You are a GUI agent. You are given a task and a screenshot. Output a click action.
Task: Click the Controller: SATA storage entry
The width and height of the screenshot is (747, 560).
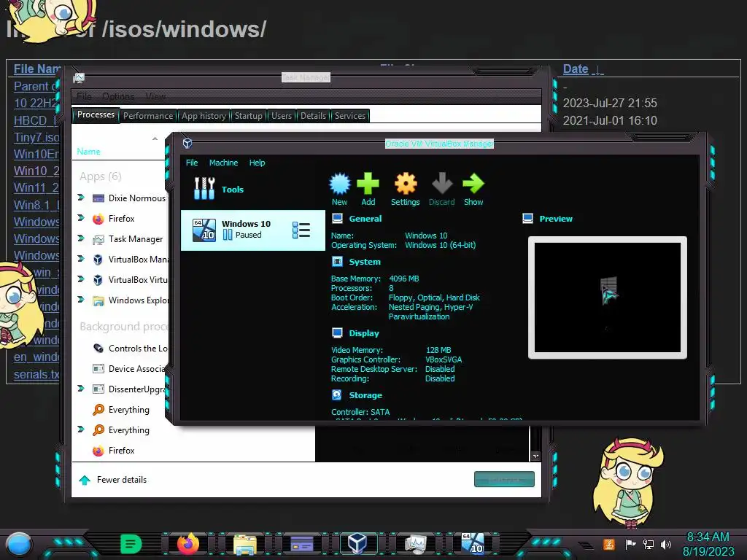[x=360, y=412]
